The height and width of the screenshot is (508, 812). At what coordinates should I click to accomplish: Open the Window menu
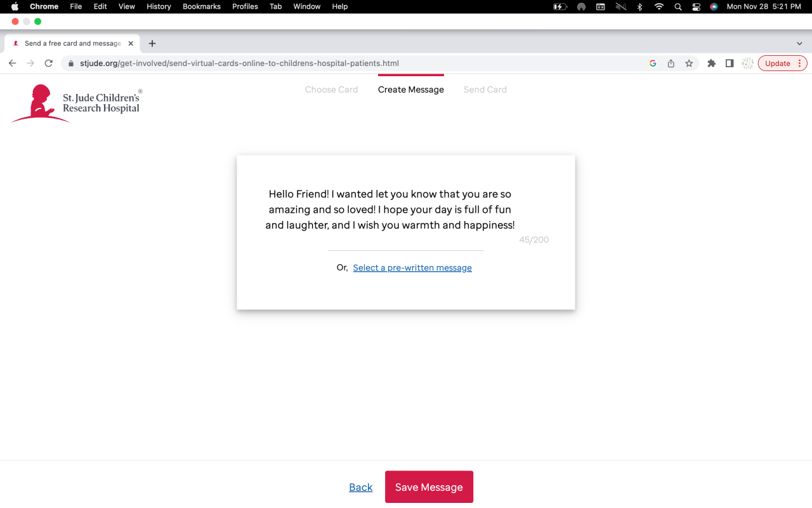(x=307, y=6)
